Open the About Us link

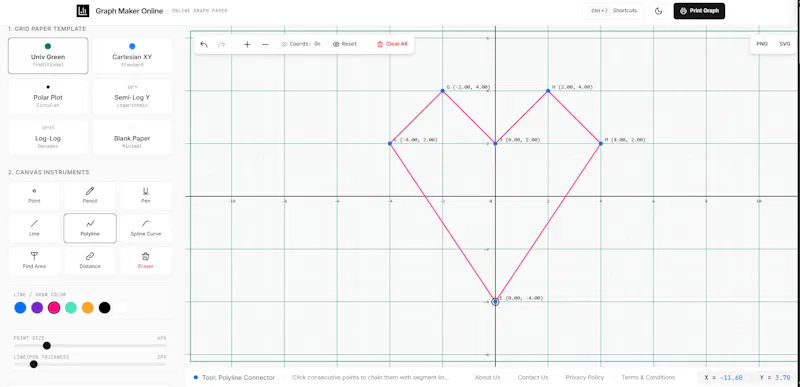487,378
